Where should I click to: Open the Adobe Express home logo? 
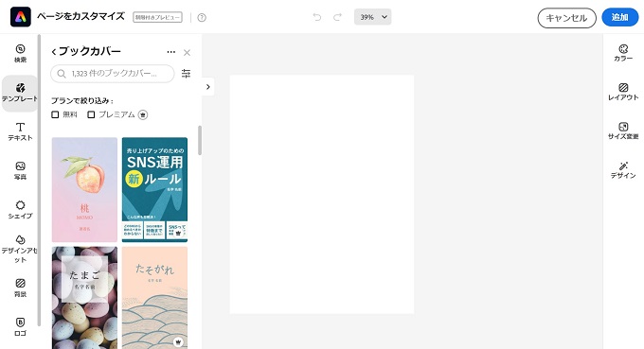tap(21, 17)
